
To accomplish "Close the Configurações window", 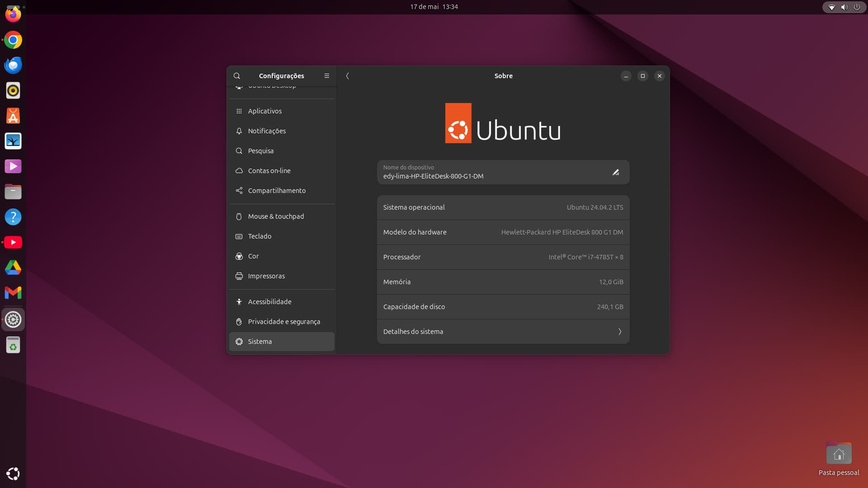I will coord(660,76).
